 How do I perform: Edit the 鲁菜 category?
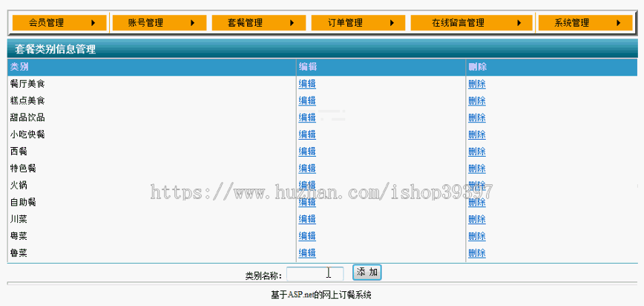click(307, 253)
